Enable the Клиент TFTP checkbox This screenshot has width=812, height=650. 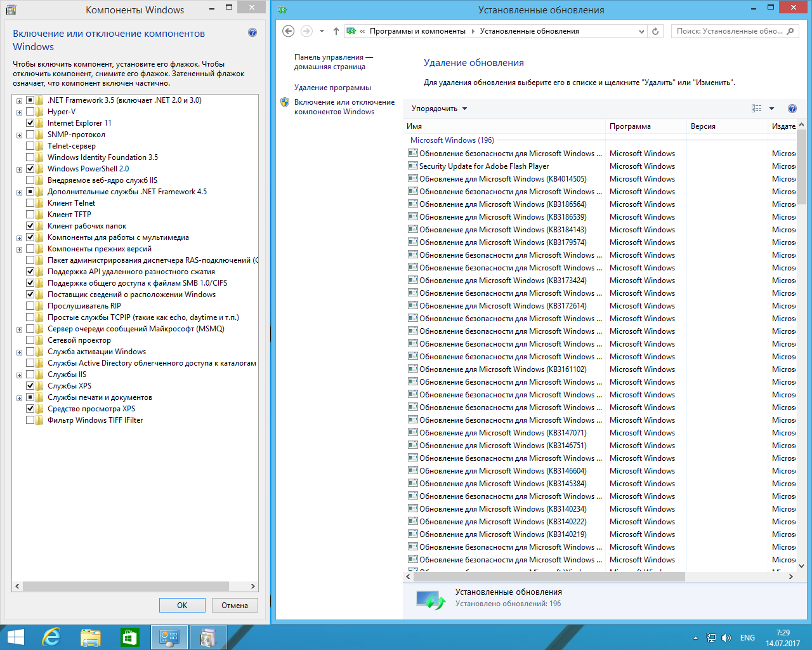30,215
